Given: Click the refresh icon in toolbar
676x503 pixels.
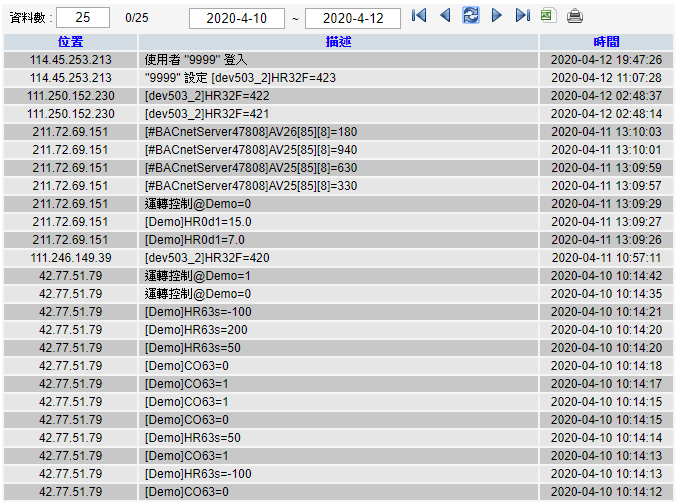Looking at the screenshot, I should click(470, 16).
